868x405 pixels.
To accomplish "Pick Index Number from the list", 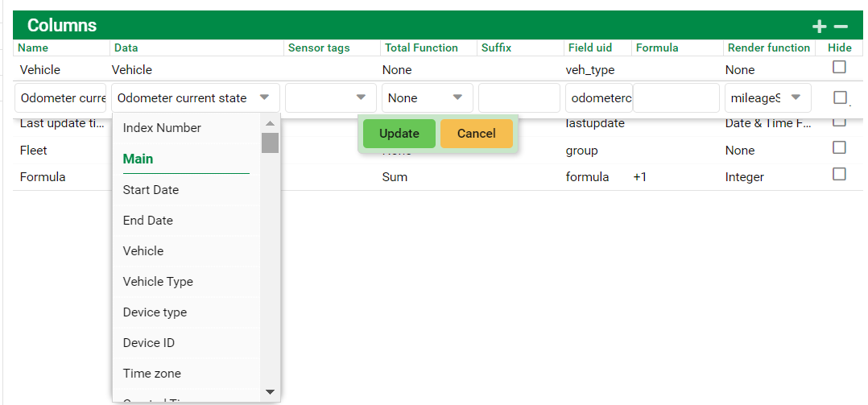I will pyautogui.click(x=162, y=128).
